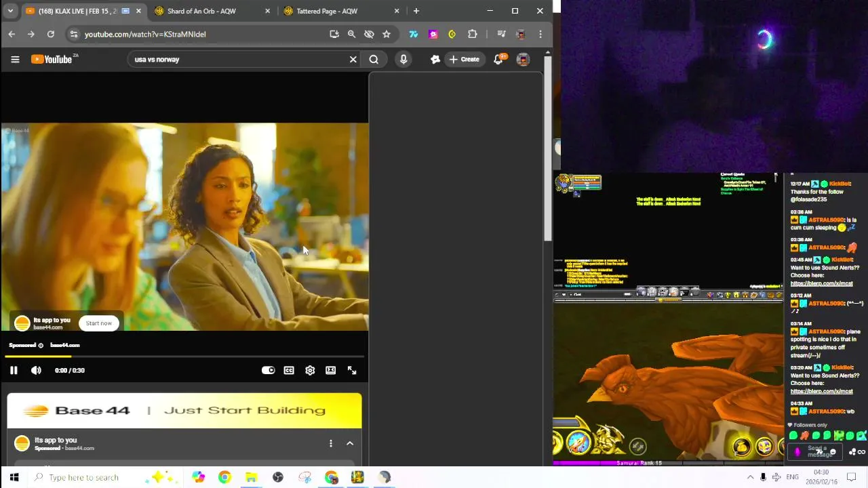Toggle closed captions CC button
Screen dimensions: 868x488
[x=289, y=370]
